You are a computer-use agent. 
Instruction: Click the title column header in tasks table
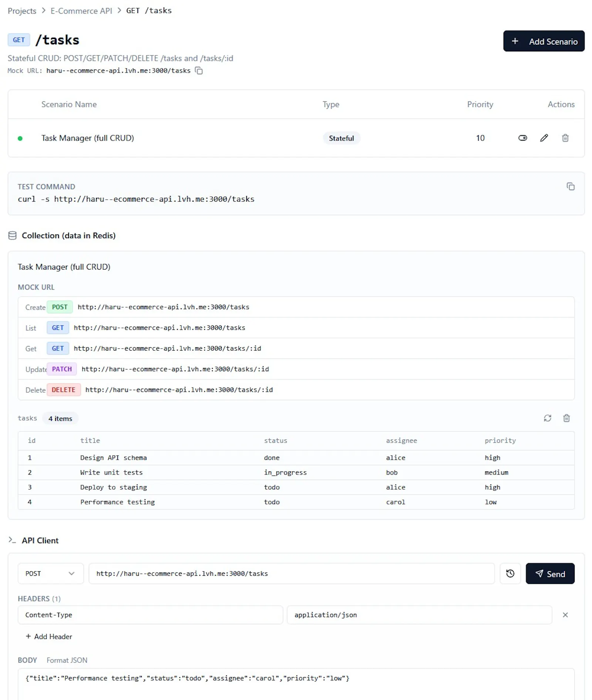[x=90, y=440]
